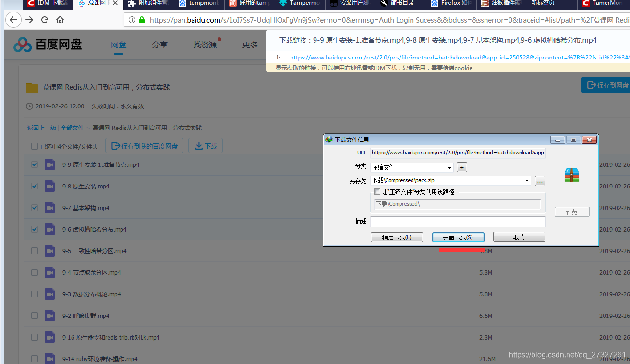Open the 返回上一级 breadcrumb link

tap(42, 128)
